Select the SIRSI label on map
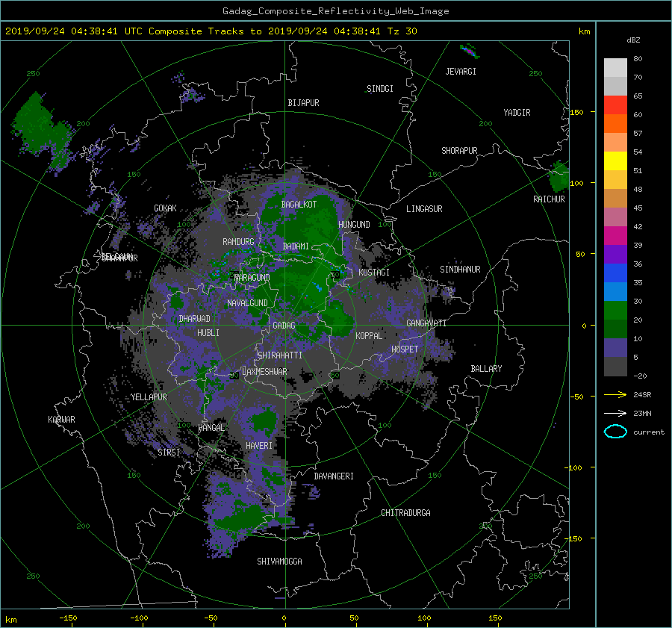 (x=169, y=453)
